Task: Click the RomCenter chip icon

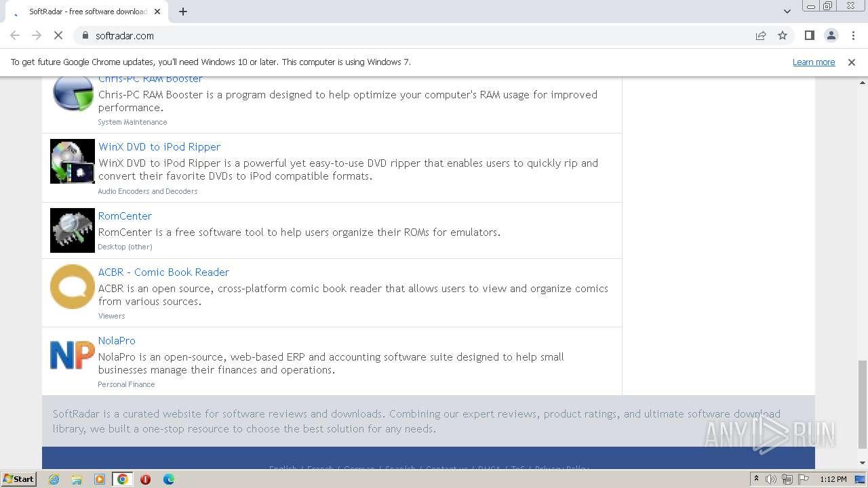Action: (x=73, y=230)
